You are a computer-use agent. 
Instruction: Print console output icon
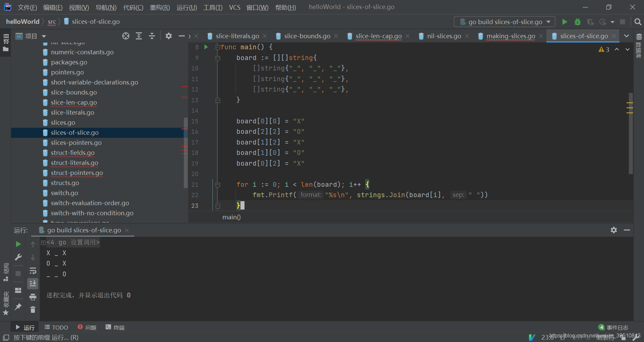tap(33, 297)
